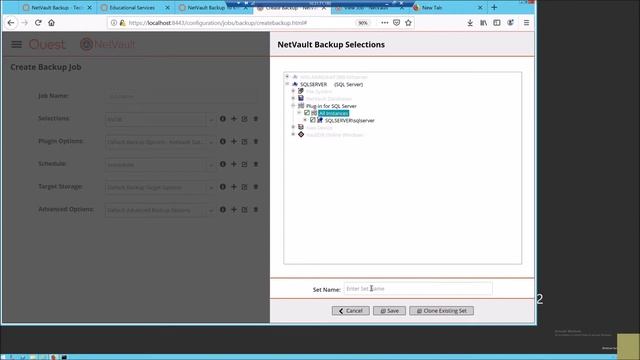The height and width of the screenshot is (360, 640).
Task: Click the edit icon in Target Storage row
Action: pos(244,187)
